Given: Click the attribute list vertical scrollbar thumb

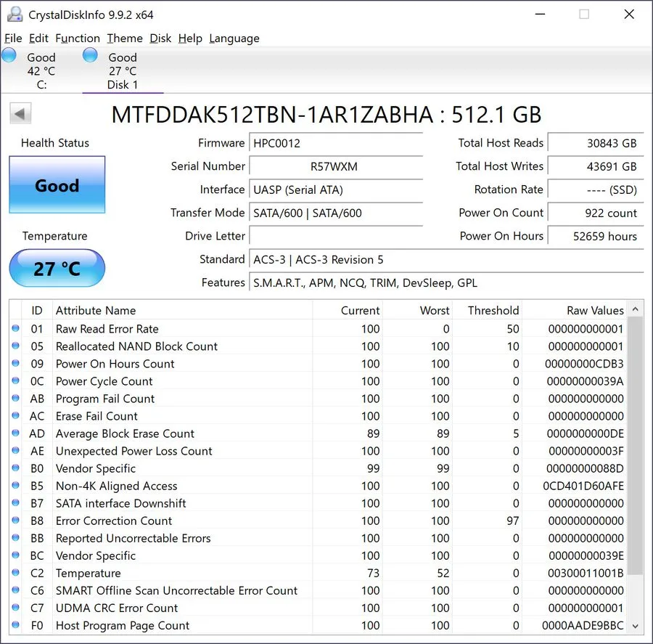Looking at the screenshot, I should 635,446.
